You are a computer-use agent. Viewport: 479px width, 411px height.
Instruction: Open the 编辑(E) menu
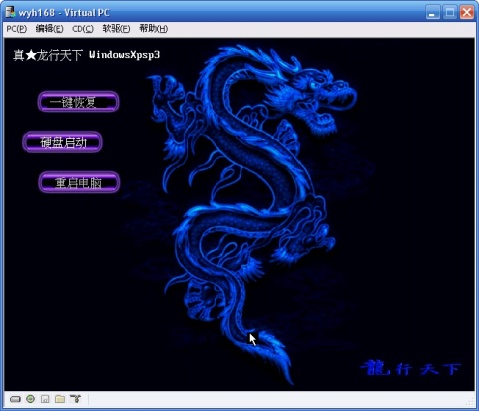49,29
